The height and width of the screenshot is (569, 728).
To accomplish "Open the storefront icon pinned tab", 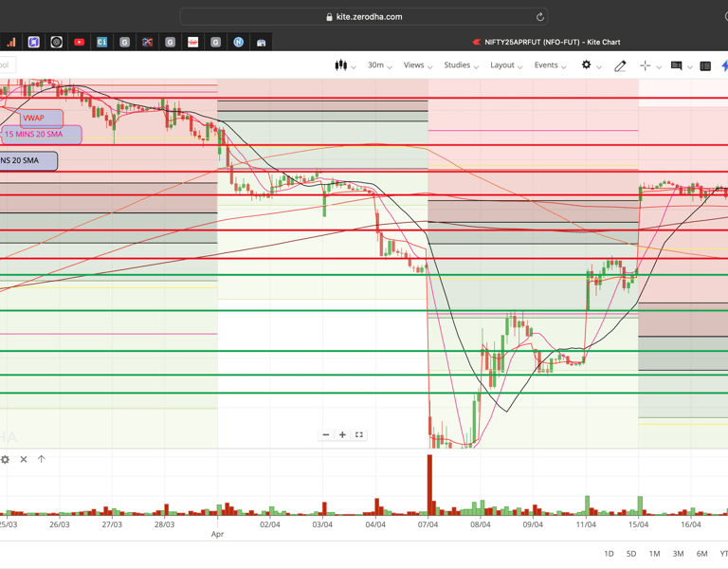I will [261, 43].
